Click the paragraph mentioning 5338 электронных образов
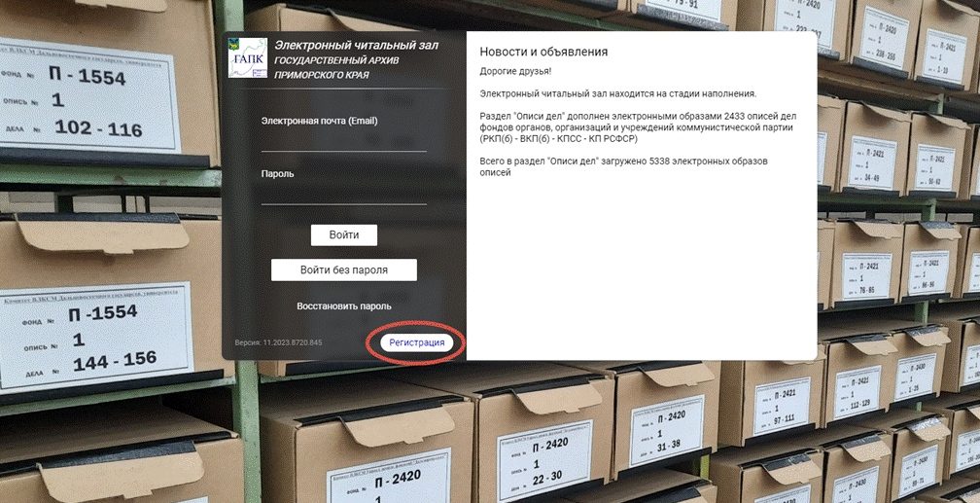This screenshot has width=980, height=503. click(622, 166)
